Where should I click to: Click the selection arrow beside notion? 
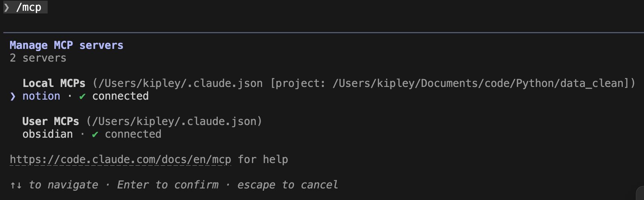point(13,96)
